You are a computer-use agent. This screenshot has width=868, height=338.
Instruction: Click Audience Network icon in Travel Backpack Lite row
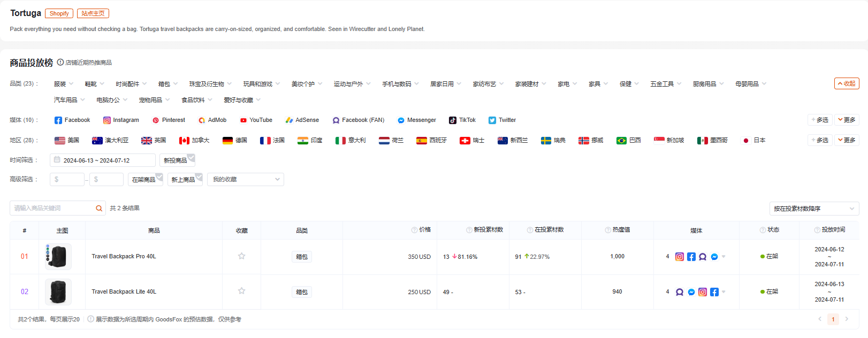pos(680,292)
